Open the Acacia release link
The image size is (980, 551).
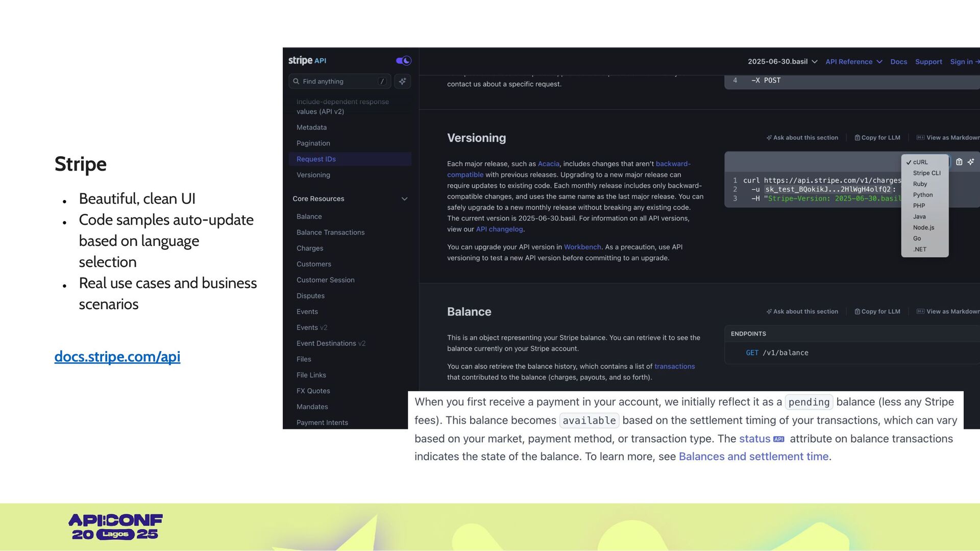(548, 164)
